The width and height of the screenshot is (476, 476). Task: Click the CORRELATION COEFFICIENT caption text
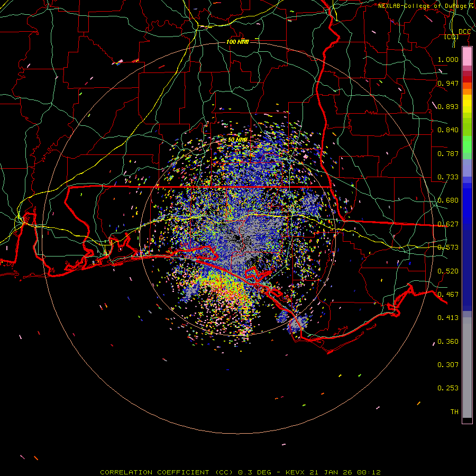pos(154,472)
